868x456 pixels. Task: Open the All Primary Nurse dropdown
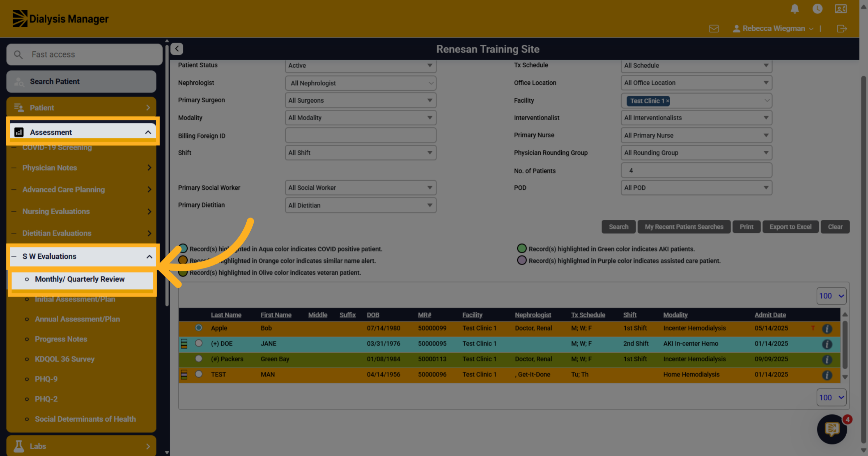[696, 135]
